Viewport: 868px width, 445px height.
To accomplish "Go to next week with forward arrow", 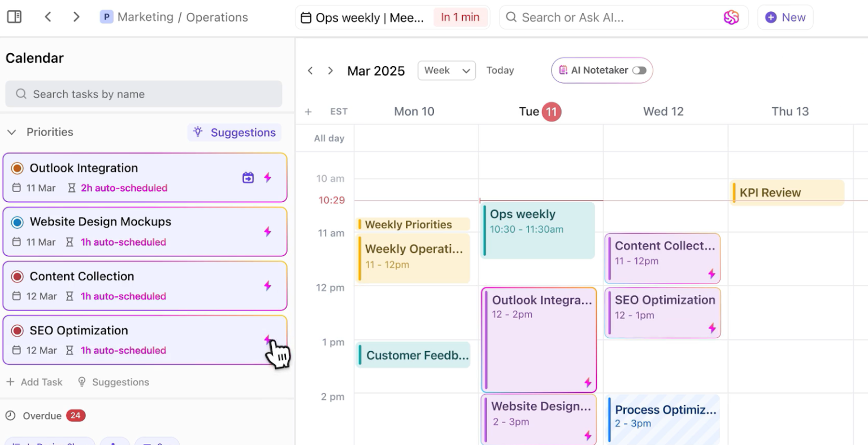I will (331, 70).
